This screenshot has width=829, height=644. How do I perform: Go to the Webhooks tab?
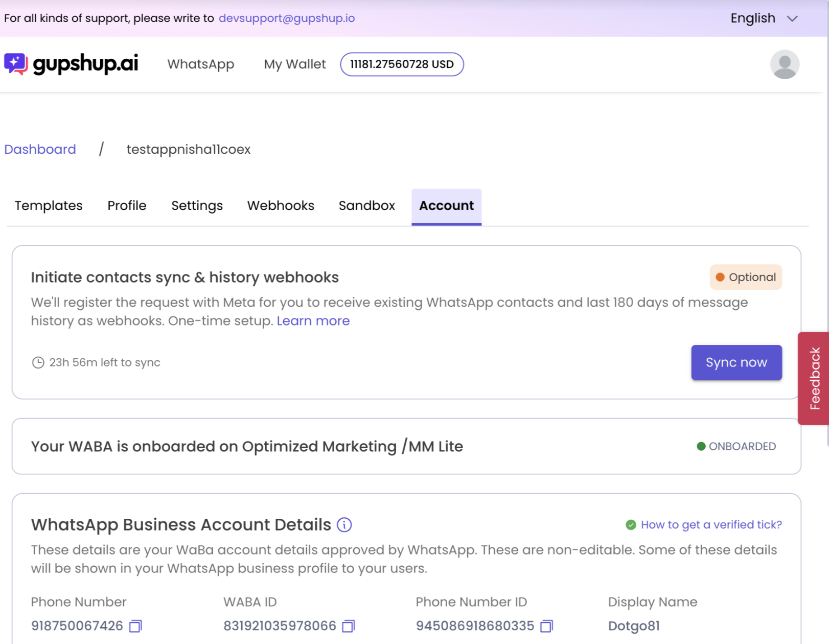281,205
